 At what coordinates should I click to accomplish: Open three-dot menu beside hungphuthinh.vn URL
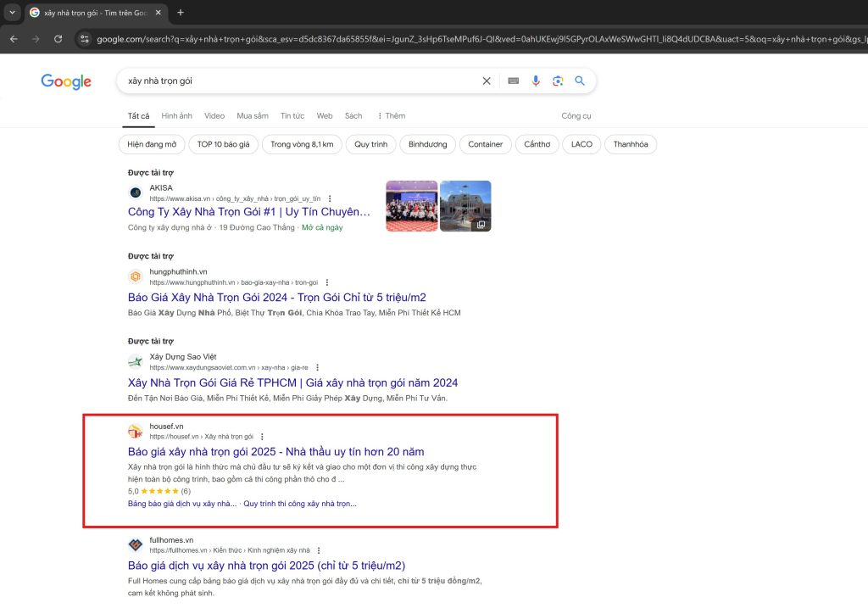tap(327, 282)
